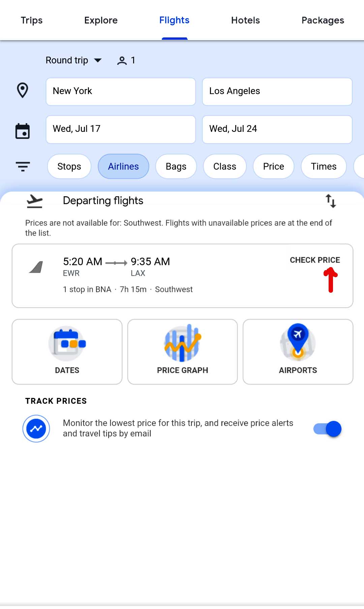Switch to the Hotels tab
This screenshot has width=364, height=609.
tap(245, 20)
